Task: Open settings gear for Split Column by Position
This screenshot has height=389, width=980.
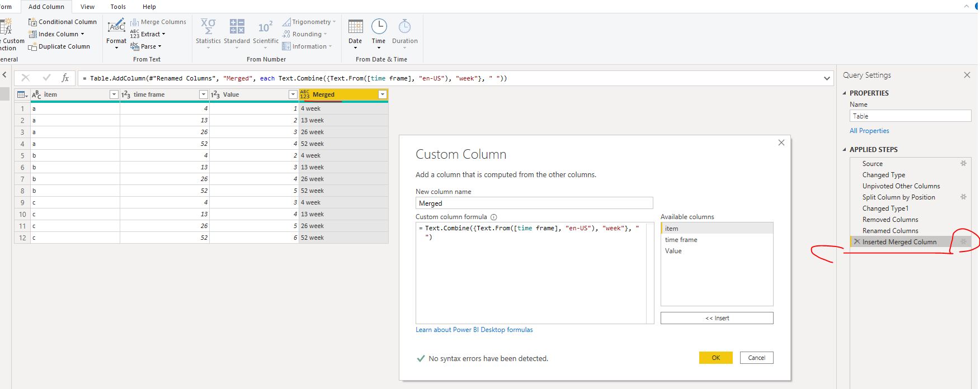Action: [x=963, y=197]
